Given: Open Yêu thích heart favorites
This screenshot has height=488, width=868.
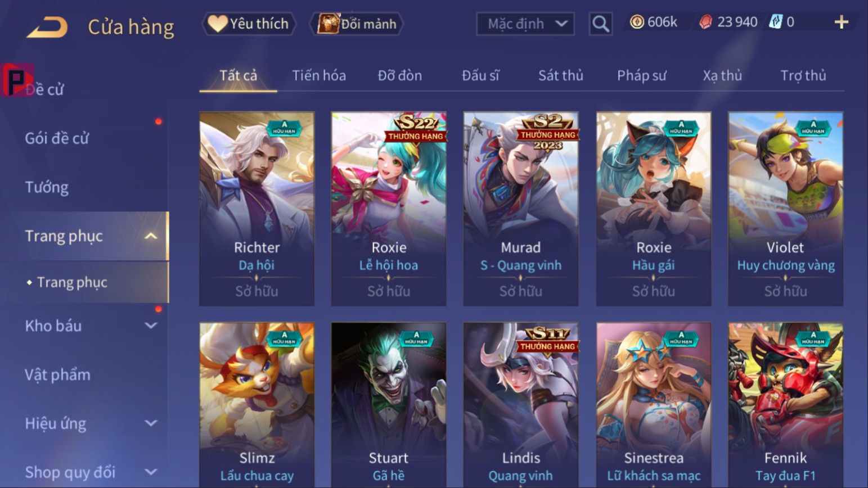Looking at the screenshot, I should pos(249,24).
